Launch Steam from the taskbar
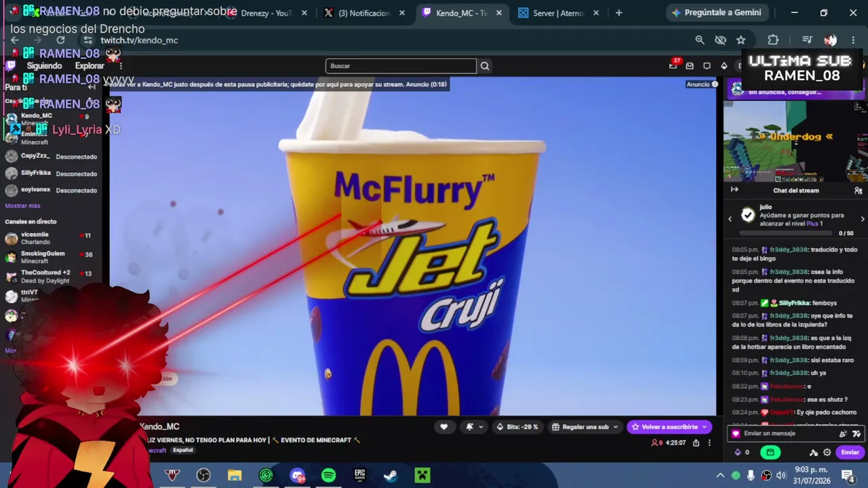This screenshot has height=488, width=868. point(391,475)
